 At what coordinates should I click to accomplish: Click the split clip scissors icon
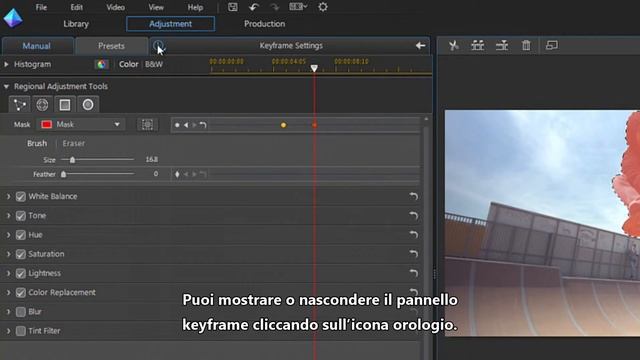453,45
